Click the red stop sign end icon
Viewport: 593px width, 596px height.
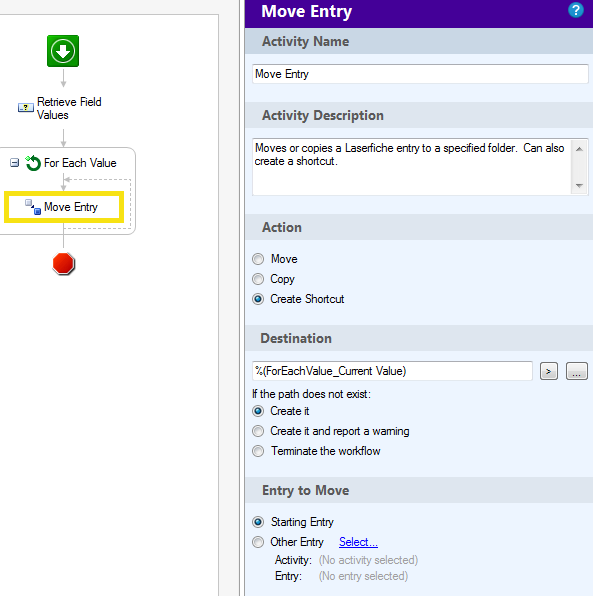click(x=63, y=263)
